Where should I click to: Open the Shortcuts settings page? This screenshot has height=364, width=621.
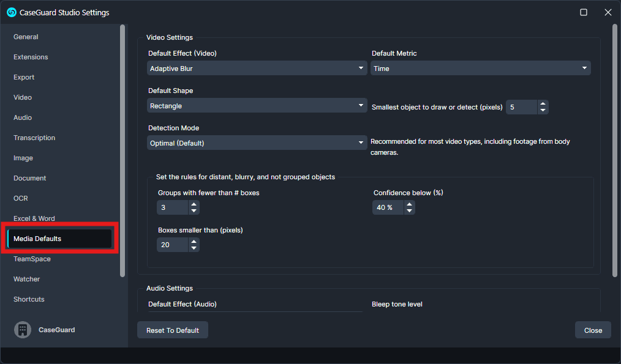point(29,299)
